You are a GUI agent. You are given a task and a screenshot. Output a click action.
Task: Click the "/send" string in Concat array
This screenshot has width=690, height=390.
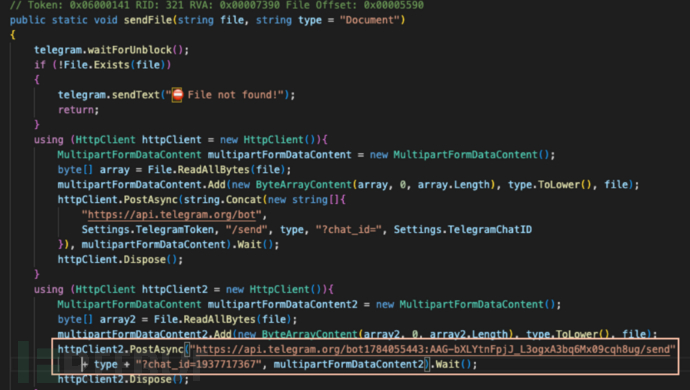coord(246,229)
